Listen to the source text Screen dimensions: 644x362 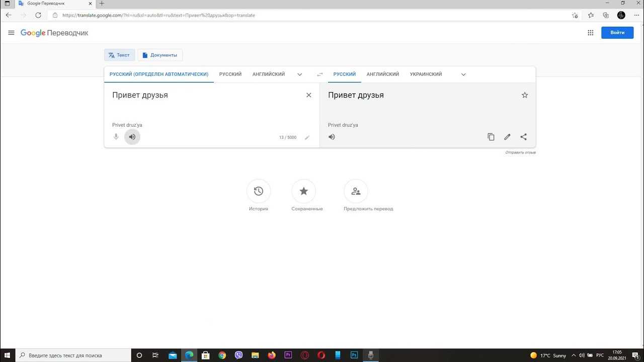tap(132, 137)
